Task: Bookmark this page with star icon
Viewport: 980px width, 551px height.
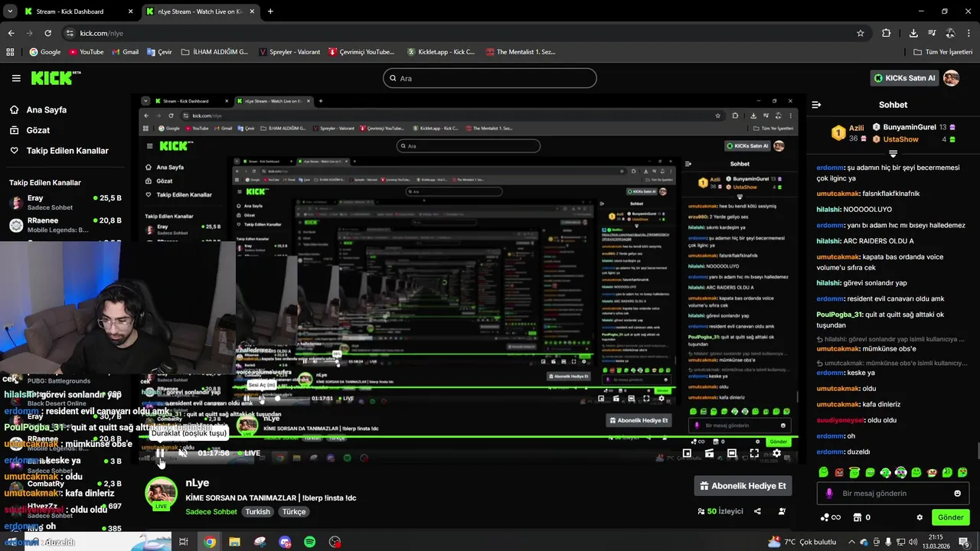Action: tap(860, 33)
